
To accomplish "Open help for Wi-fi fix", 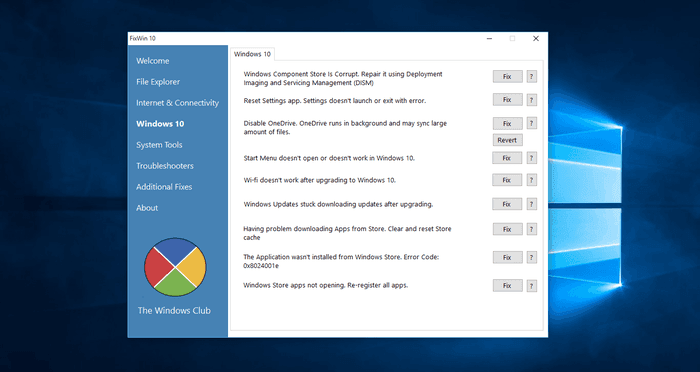I will click(531, 180).
